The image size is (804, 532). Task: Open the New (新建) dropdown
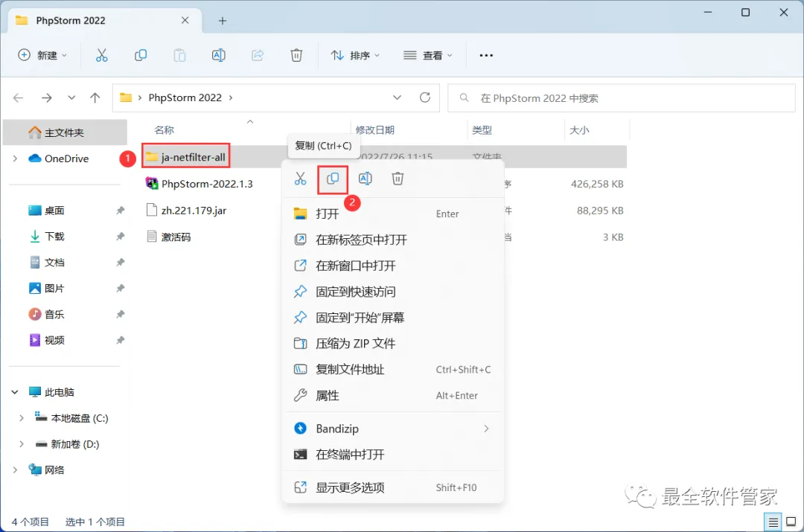point(42,55)
